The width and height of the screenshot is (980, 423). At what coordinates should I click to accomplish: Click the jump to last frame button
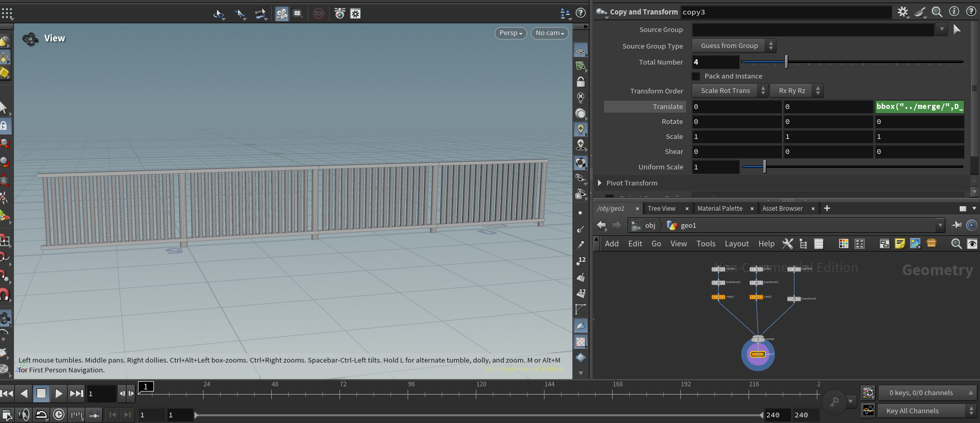coord(76,394)
